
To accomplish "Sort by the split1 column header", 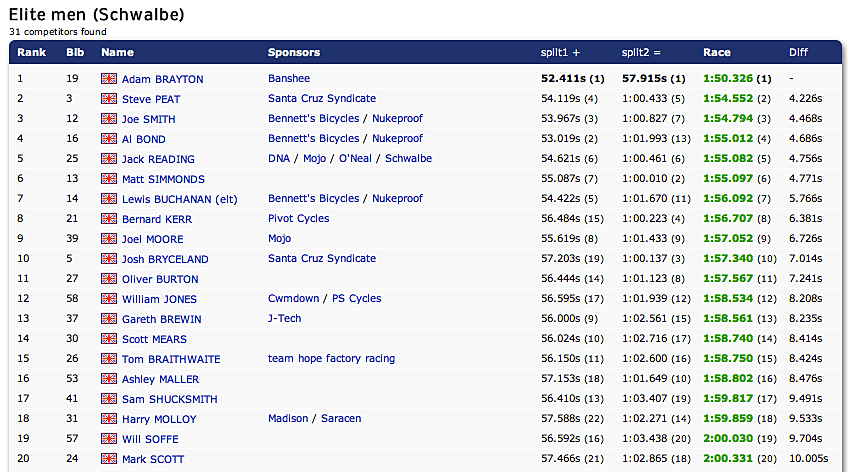I will click(555, 52).
